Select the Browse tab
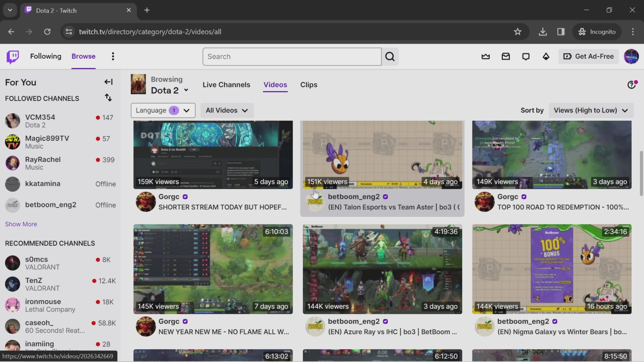Image resolution: width=644 pixels, height=362 pixels. pos(84,56)
